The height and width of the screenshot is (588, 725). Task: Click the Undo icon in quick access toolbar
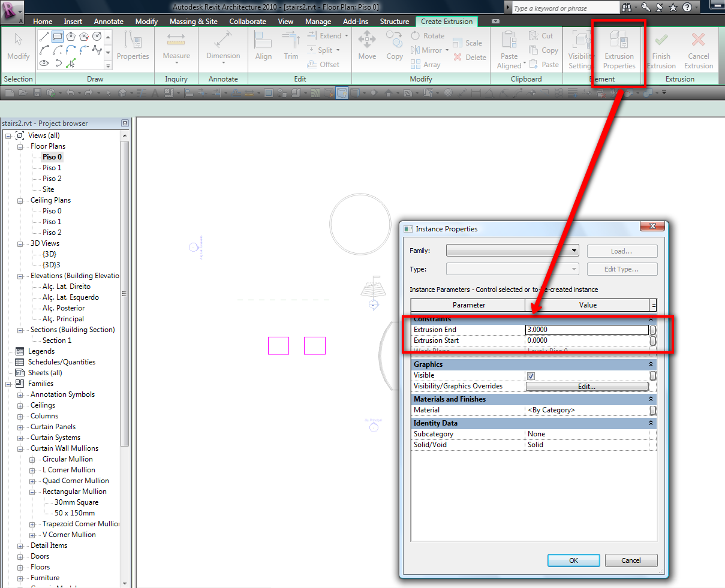point(70,93)
